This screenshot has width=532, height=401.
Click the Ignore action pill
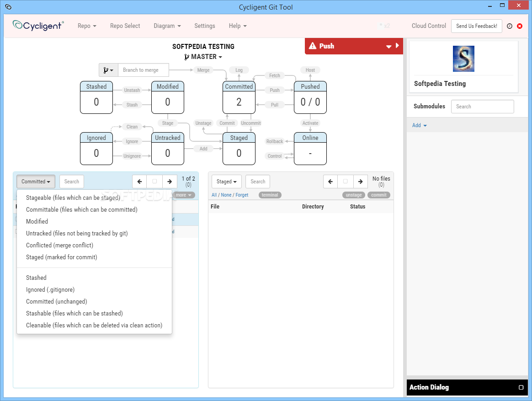pos(132,141)
